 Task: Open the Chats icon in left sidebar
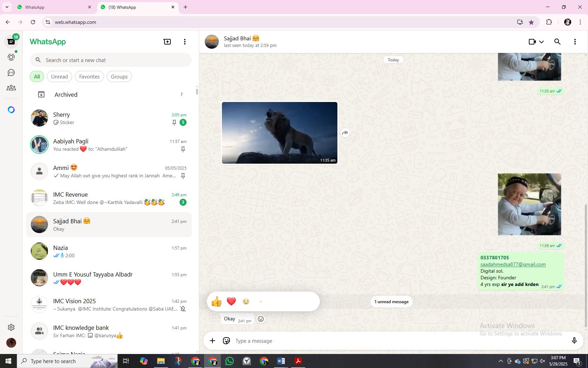click(11, 42)
